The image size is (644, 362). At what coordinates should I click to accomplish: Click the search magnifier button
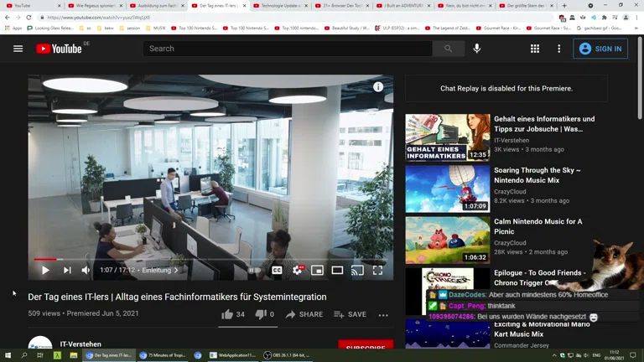coord(448,49)
